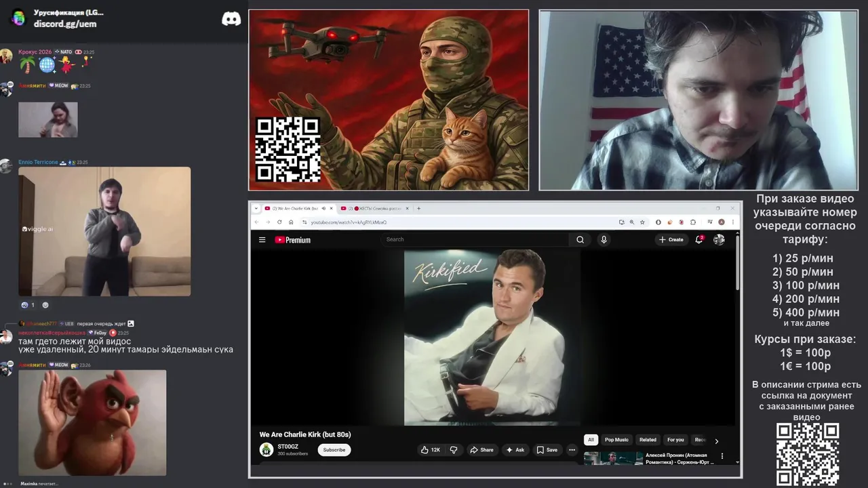Open browser extensions puzzle icon

click(693, 222)
